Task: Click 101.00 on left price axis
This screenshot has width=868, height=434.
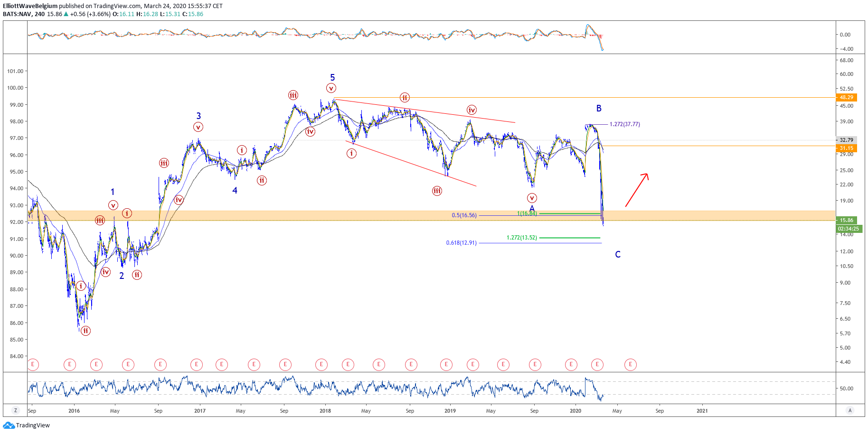Action: pyautogui.click(x=15, y=71)
